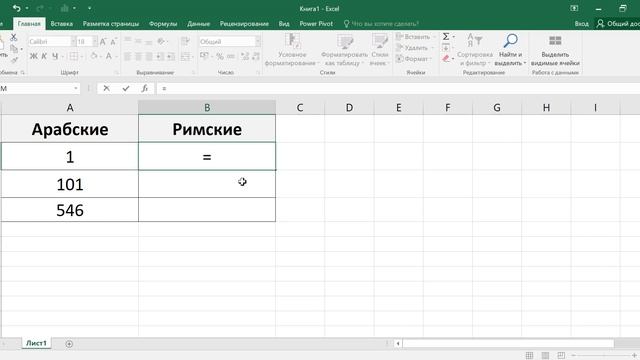Click the wrap text icon
Screen dimensions: 640x360
point(185,41)
